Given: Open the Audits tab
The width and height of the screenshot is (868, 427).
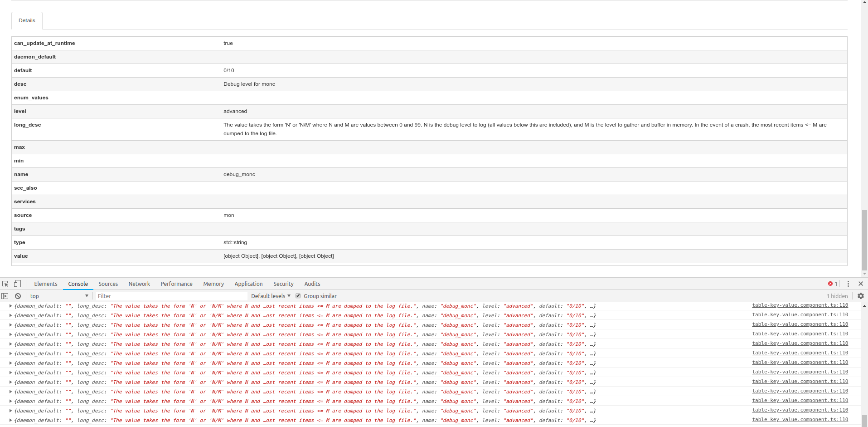Looking at the screenshot, I should pos(312,284).
